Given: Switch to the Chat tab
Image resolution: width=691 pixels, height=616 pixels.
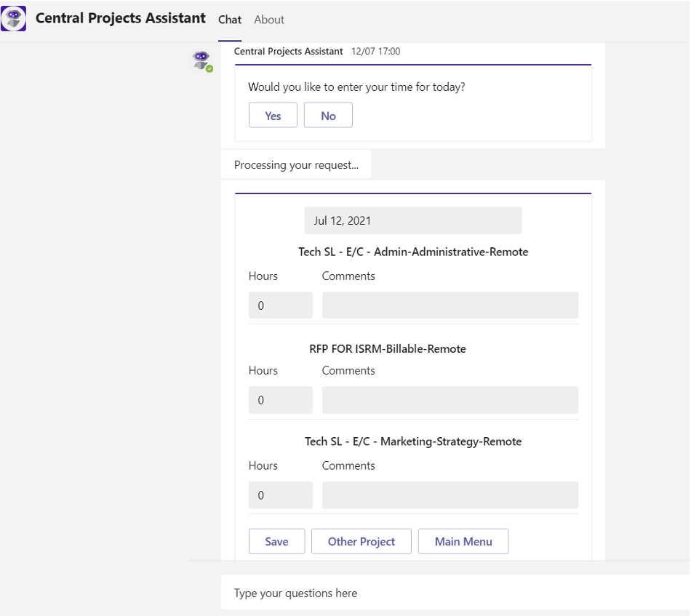Looking at the screenshot, I should (230, 20).
